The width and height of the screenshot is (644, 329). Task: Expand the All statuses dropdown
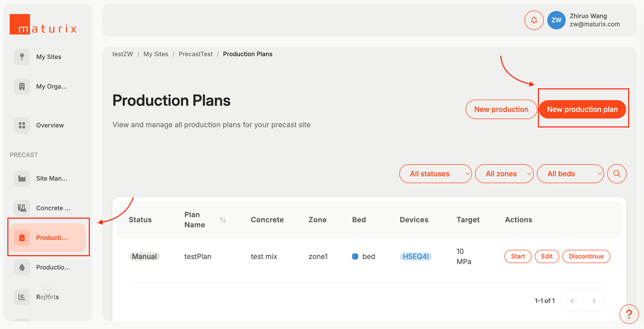(435, 174)
